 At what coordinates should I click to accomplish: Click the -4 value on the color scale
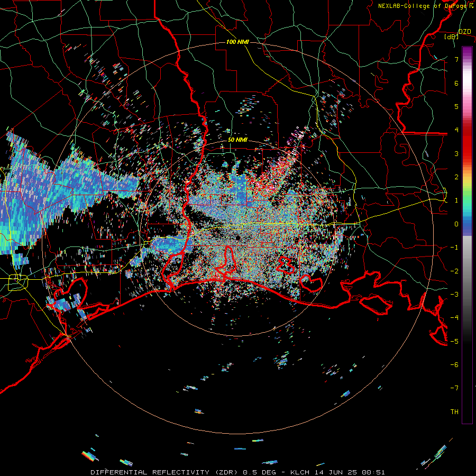pos(454,318)
